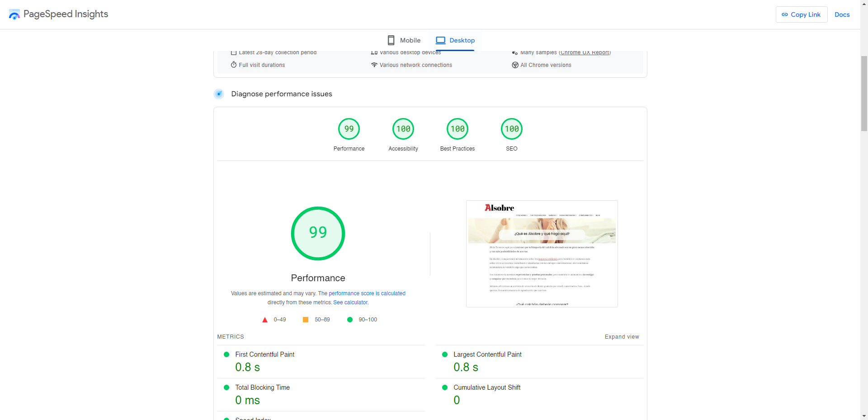
Task: Click the Diagnose performance issues icon
Action: coord(219,94)
